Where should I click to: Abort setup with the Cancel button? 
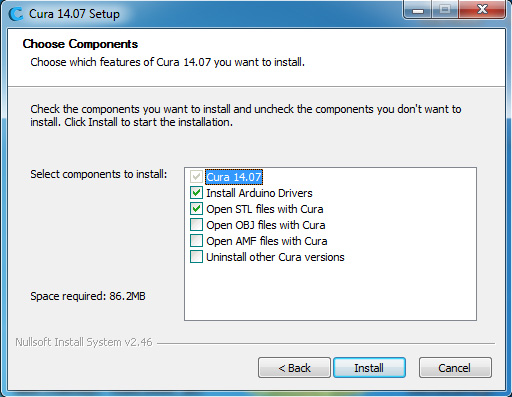[455, 368]
